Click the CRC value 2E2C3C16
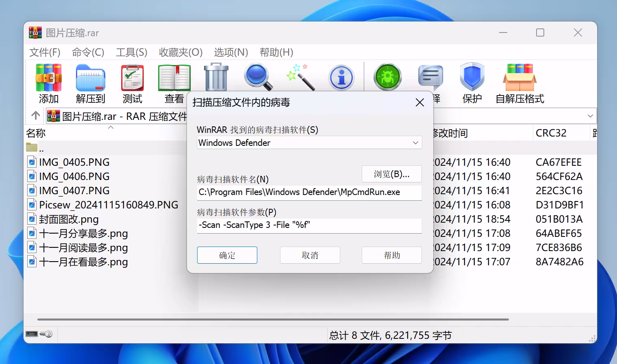The image size is (617, 364). click(559, 191)
